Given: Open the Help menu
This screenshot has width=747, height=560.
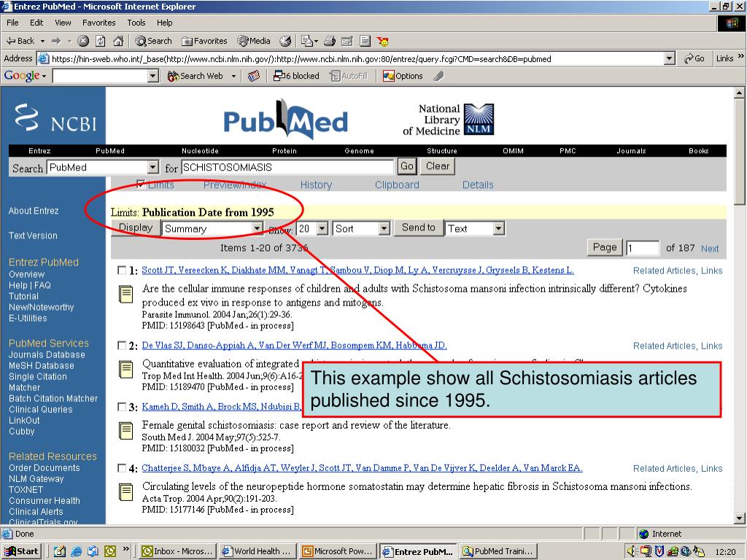Looking at the screenshot, I should pyautogui.click(x=165, y=23).
